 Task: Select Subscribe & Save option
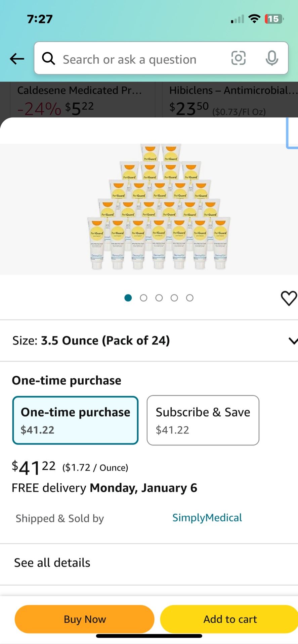coord(203,420)
